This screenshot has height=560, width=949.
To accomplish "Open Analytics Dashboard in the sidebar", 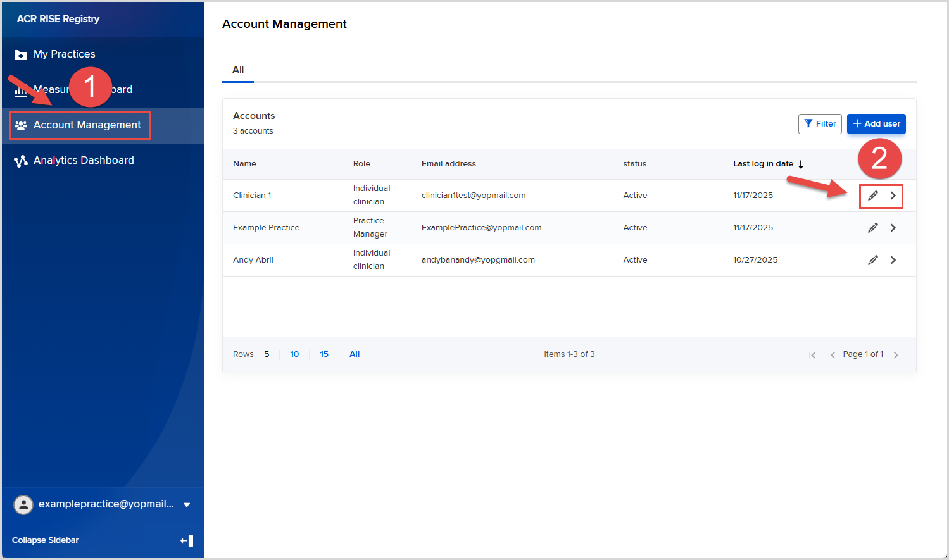I will 84,161.
